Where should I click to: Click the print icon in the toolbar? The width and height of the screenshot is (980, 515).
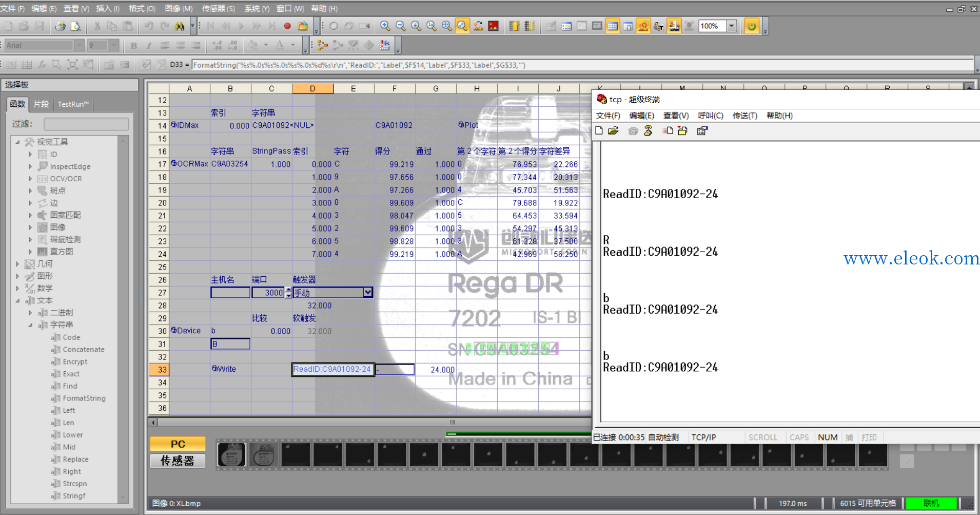(60, 26)
